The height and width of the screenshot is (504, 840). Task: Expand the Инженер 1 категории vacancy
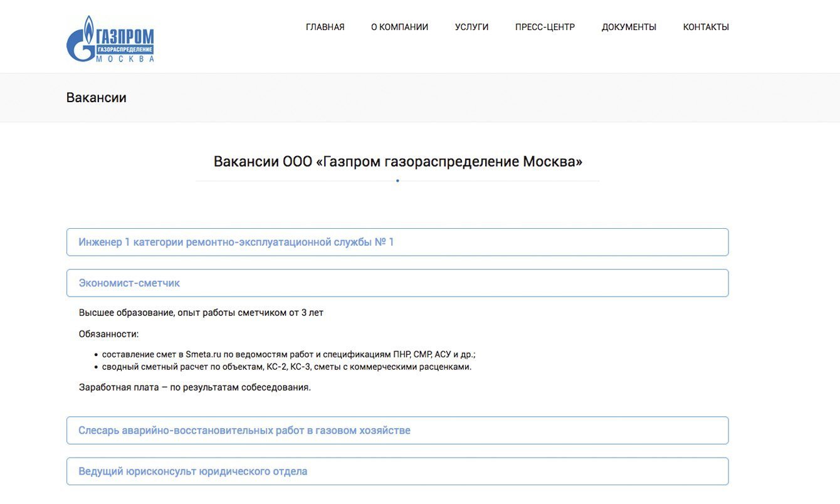[x=397, y=242]
